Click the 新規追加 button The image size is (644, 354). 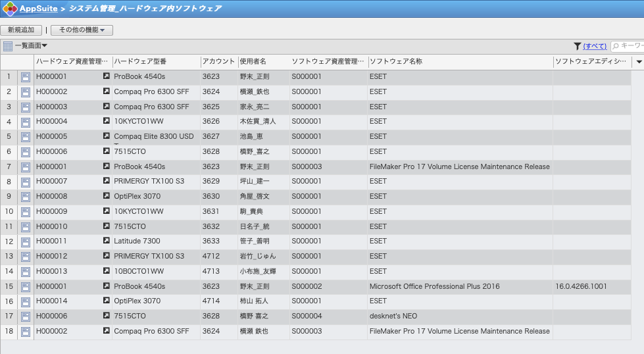coord(21,30)
